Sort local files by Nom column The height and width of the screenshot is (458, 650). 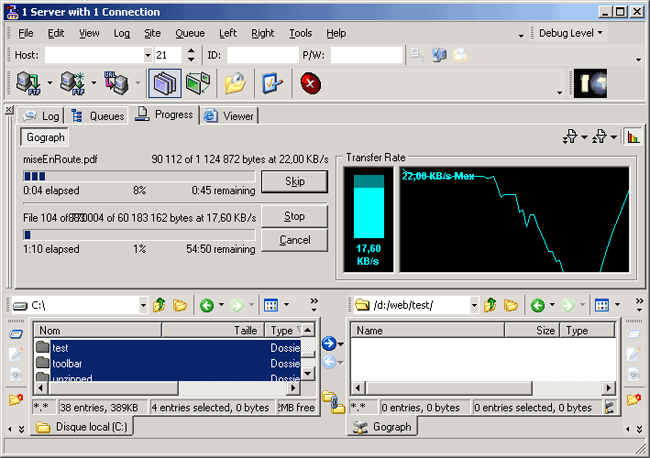tap(97, 330)
